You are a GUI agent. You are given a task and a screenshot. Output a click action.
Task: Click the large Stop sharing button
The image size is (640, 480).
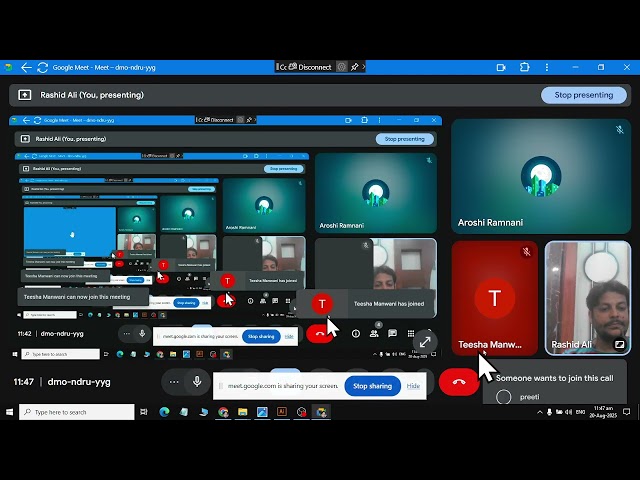(372, 386)
